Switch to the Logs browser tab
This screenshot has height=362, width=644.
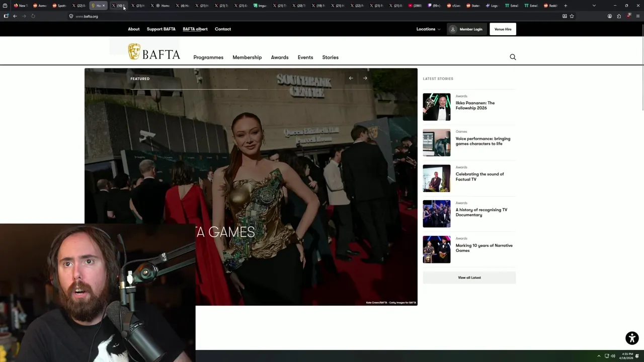click(x=493, y=6)
